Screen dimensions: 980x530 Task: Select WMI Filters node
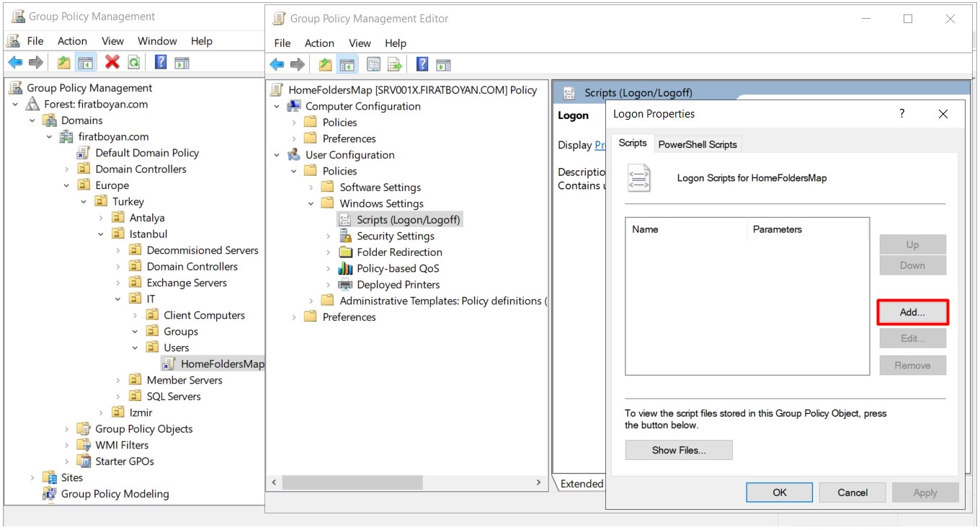click(122, 445)
